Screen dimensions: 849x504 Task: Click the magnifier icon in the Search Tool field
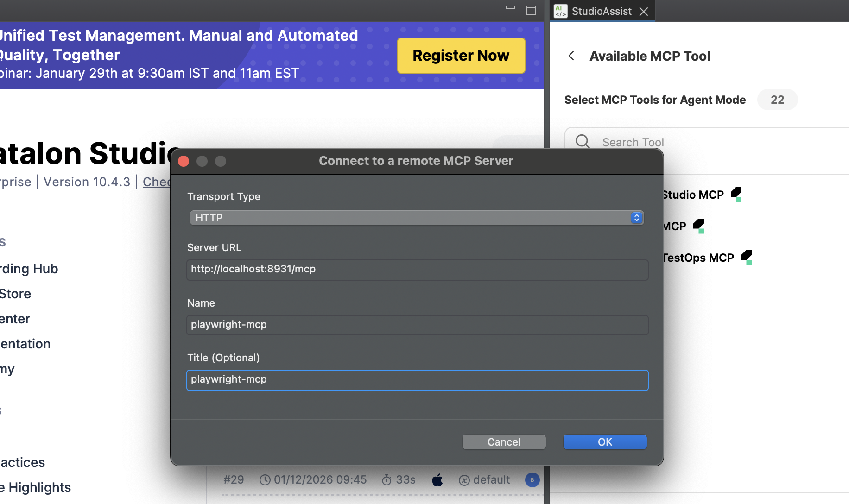coord(582,142)
